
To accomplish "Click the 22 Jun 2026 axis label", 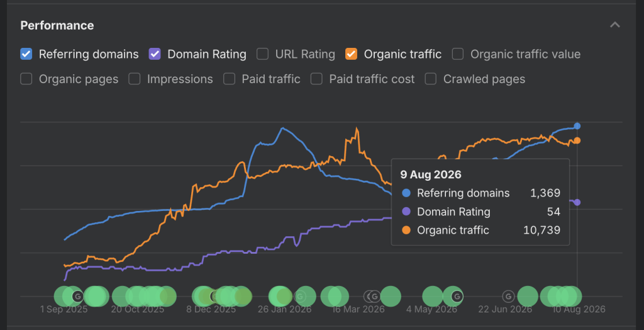I will (506, 309).
